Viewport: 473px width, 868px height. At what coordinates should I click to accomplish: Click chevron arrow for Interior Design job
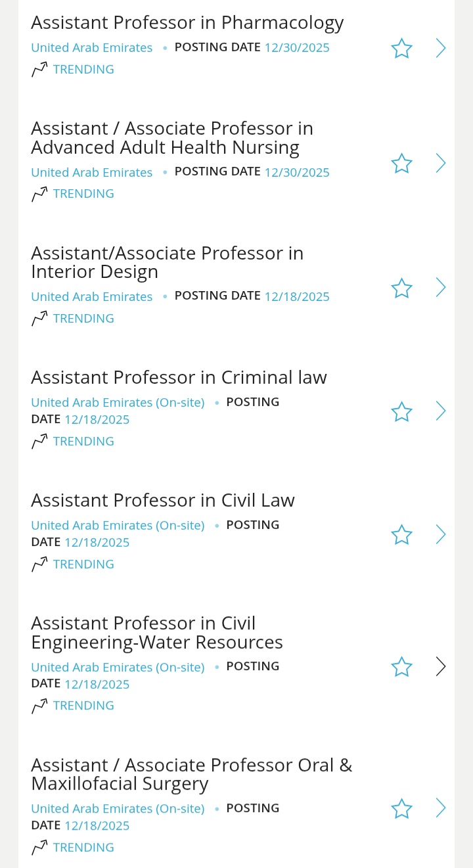[441, 287]
